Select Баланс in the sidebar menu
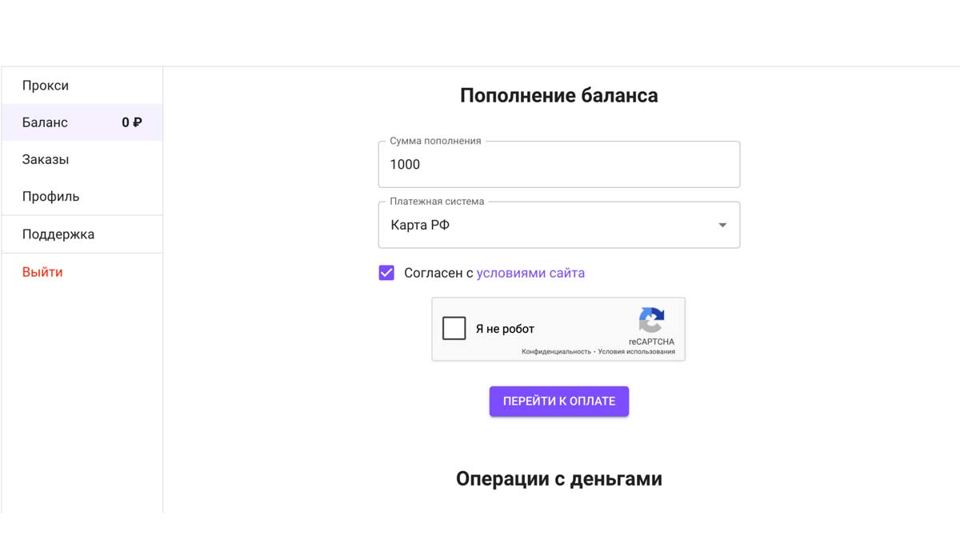 45,122
